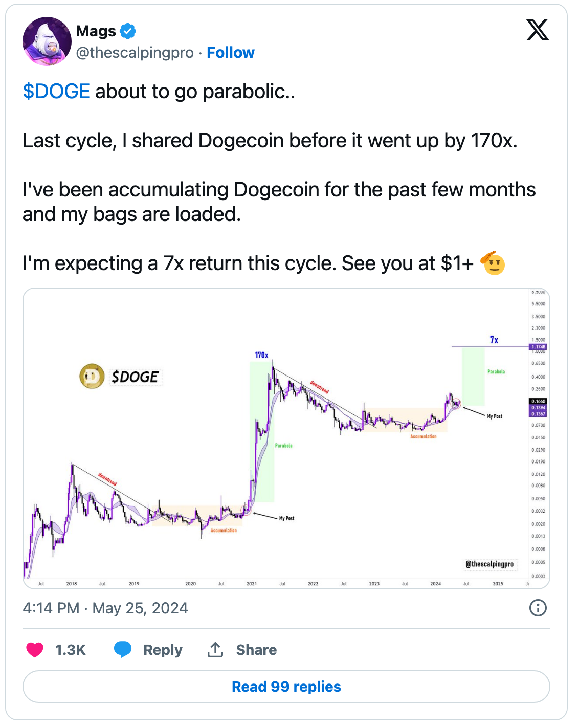
Task: Click the 1.1748 price tag on the chart axis
Action: tap(539, 347)
